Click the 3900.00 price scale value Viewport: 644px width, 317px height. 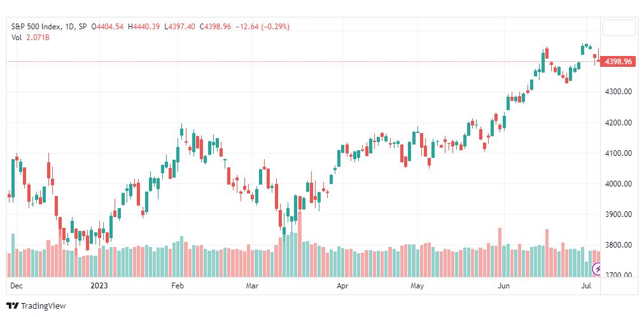pyautogui.click(x=618, y=215)
